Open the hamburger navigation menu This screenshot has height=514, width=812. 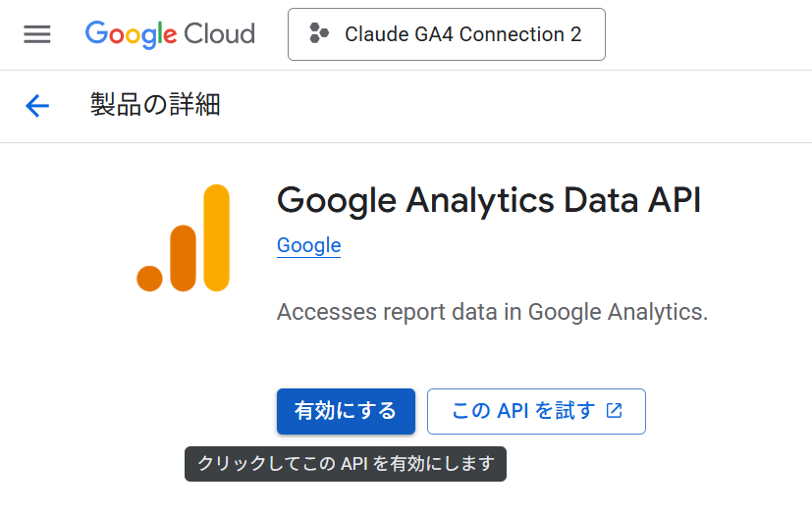pos(36,34)
